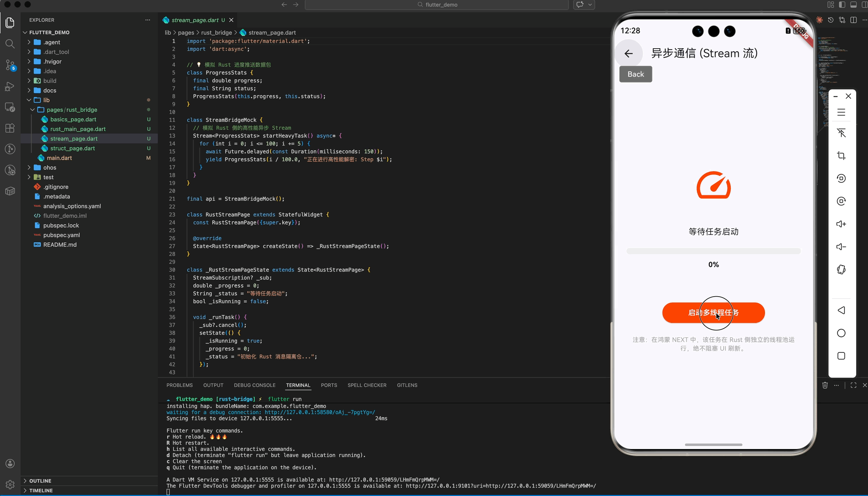
Task: Click the emulator volume down icon
Action: click(841, 247)
